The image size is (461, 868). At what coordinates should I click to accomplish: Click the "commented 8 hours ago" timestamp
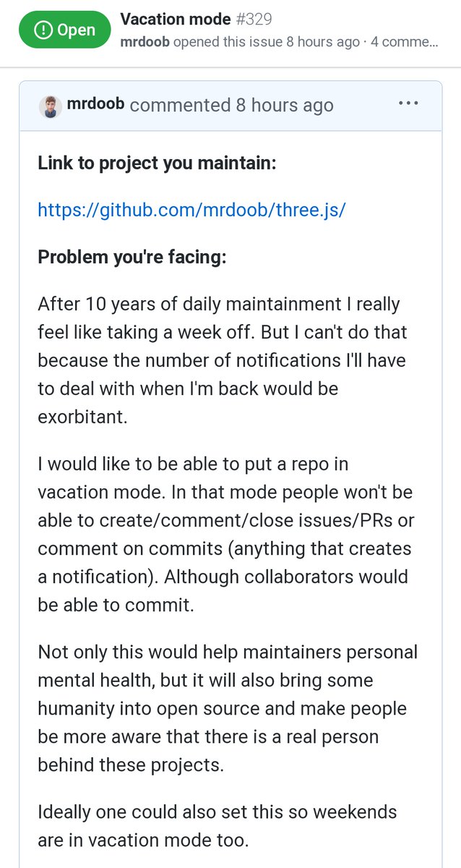point(231,106)
